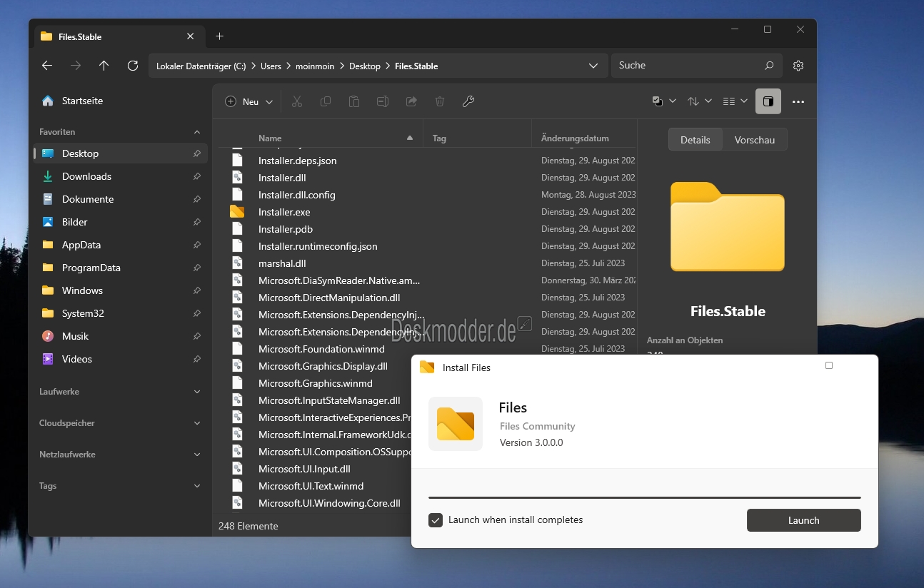Screen dimensions: 924x588
Task: Switch to the Details tab
Action: point(695,140)
